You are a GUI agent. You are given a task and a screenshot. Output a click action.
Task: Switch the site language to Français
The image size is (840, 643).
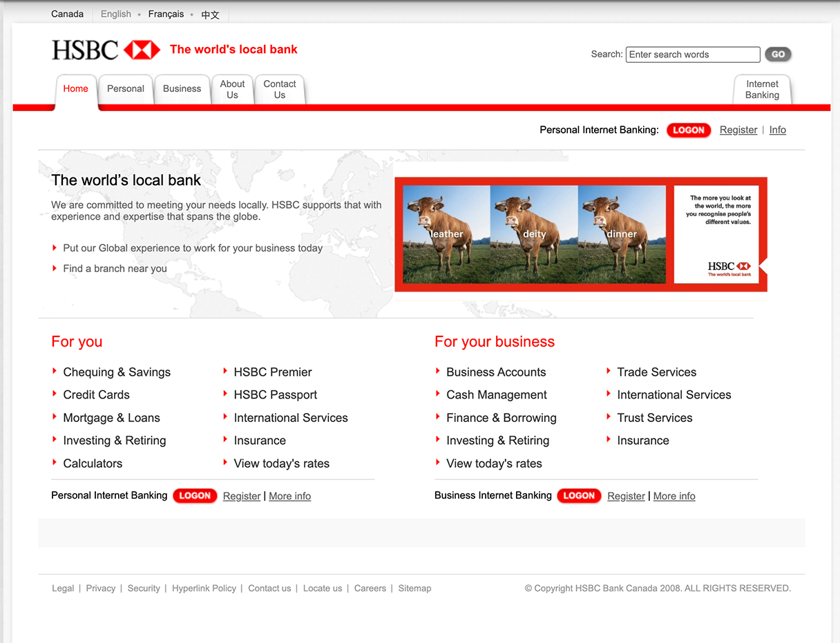tap(166, 14)
